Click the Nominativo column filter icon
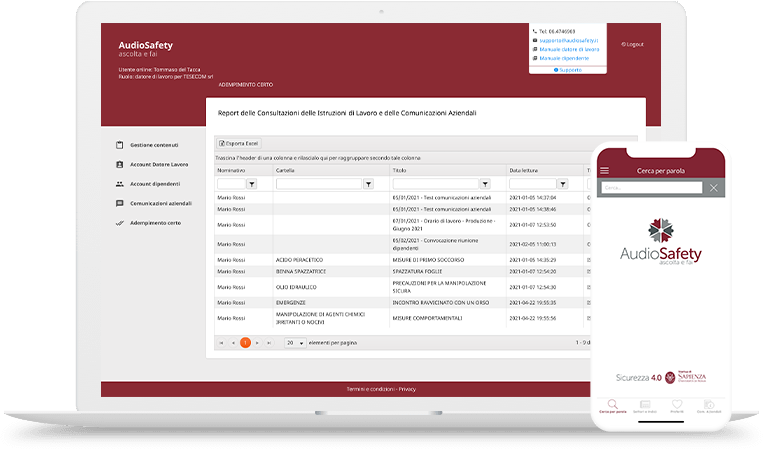This screenshot has width=763, height=449. click(252, 184)
